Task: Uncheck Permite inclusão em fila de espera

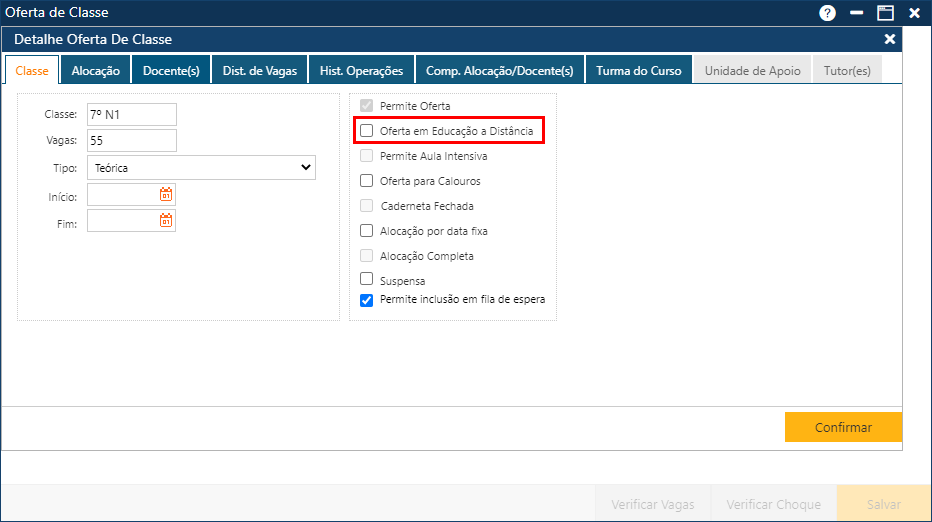Action: tap(367, 299)
